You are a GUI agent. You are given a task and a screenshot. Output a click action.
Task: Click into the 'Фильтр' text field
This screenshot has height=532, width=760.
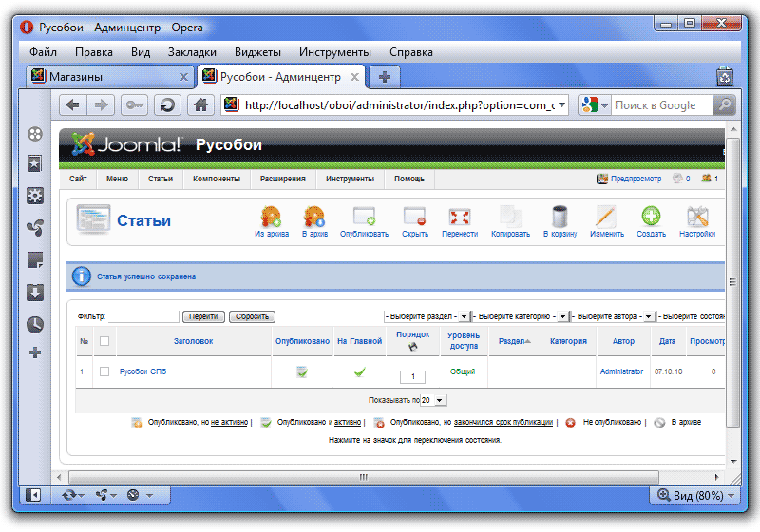(142, 316)
